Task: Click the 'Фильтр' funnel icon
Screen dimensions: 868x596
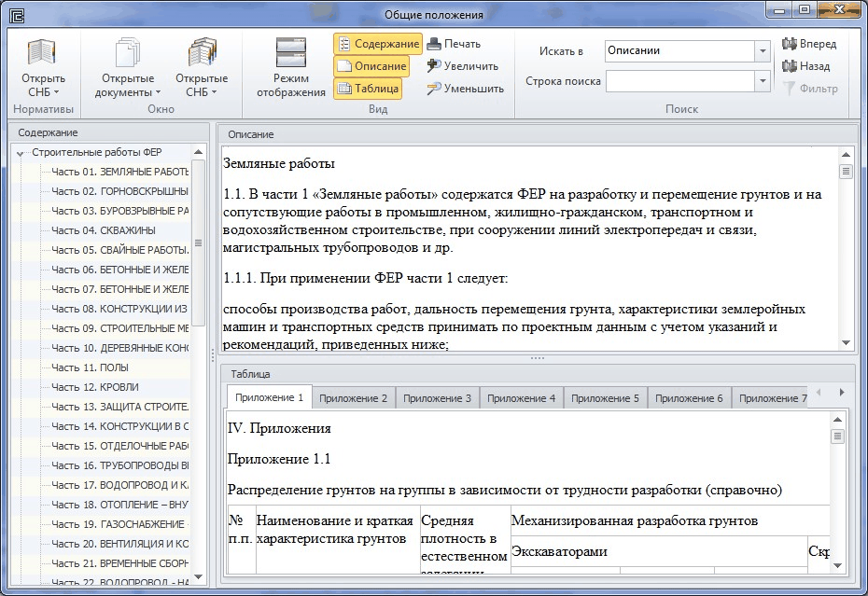Action: click(x=790, y=89)
